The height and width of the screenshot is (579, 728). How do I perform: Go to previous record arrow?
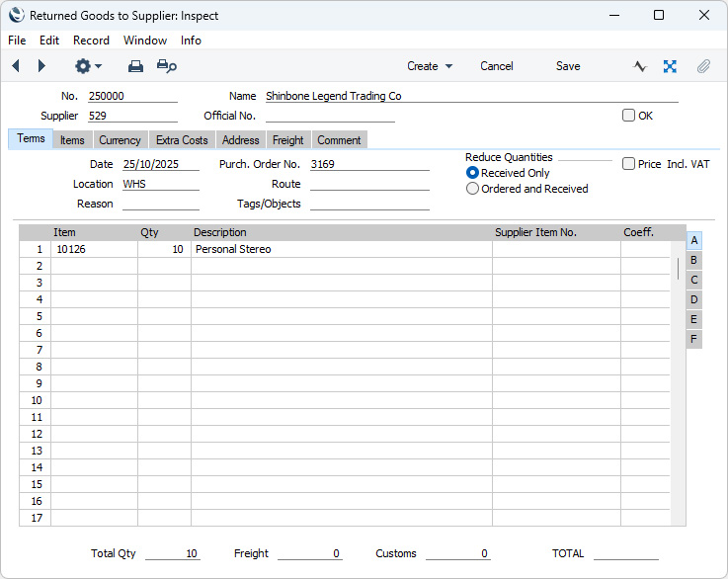[x=16, y=66]
